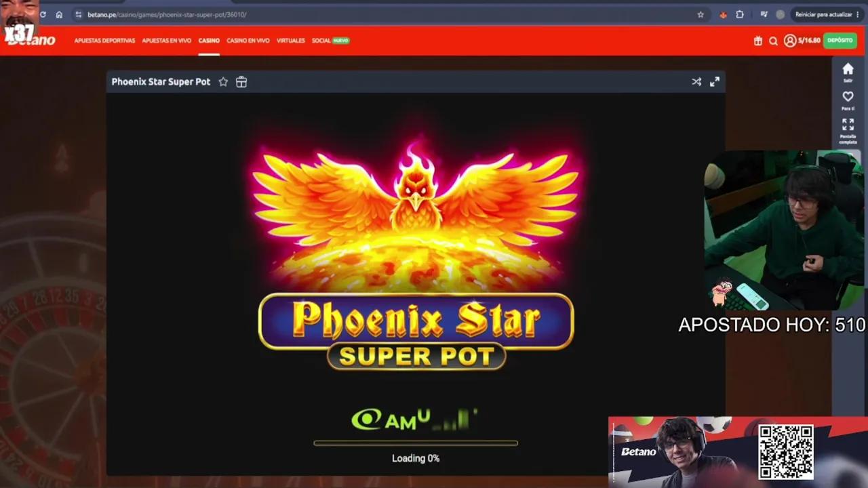Open the orange extension icon in toolbar
The width and height of the screenshot is (868, 488).
tap(724, 14)
